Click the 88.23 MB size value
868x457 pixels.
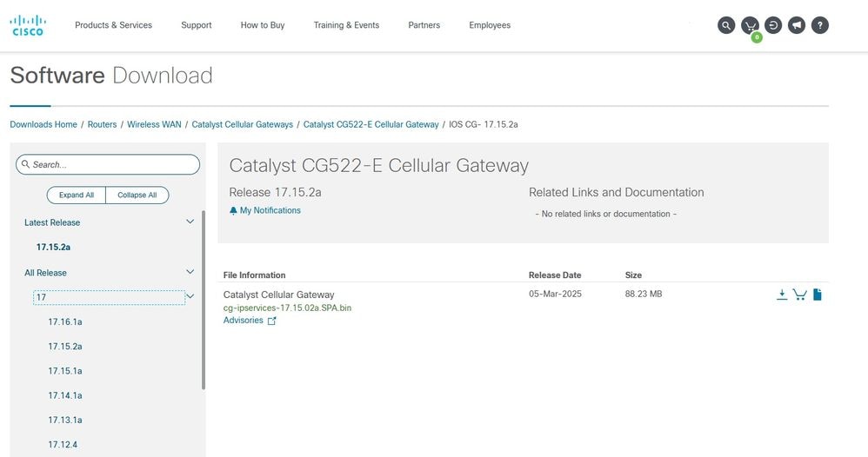(x=644, y=294)
